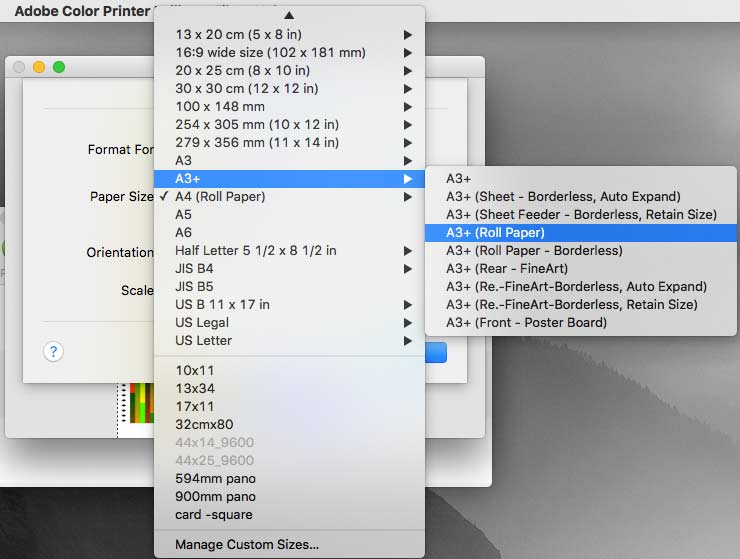Choose card -square custom size
The width and height of the screenshot is (740, 559).
coord(289,515)
